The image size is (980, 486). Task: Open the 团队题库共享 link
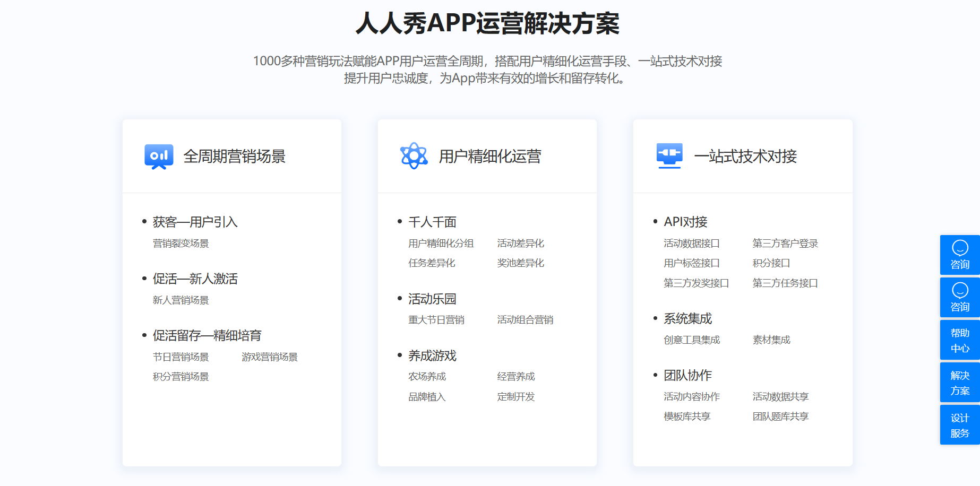pyautogui.click(x=780, y=416)
